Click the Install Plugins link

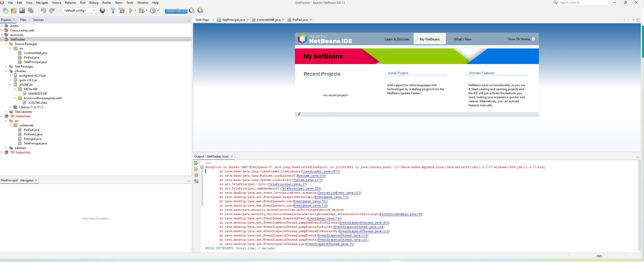pos(398,73)
